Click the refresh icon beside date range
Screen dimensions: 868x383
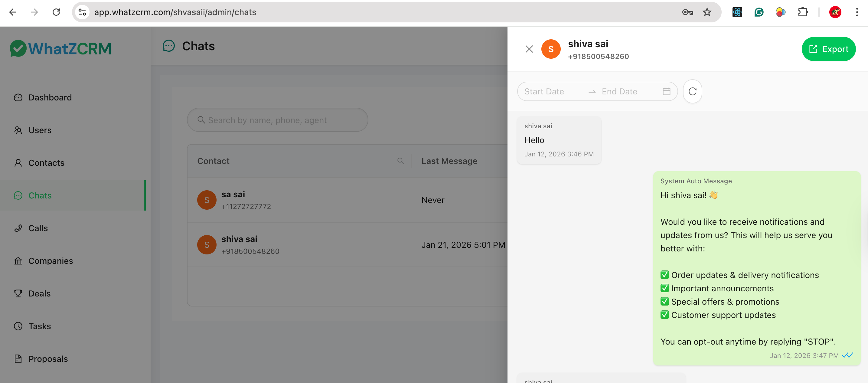click(692, 91)
